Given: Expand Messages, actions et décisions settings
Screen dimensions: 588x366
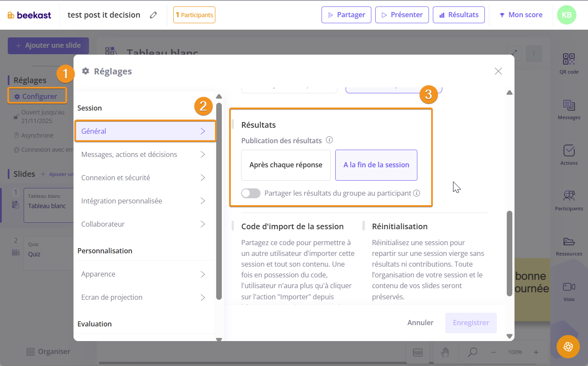Looking at the screenshot, I should tap(144, 154).
